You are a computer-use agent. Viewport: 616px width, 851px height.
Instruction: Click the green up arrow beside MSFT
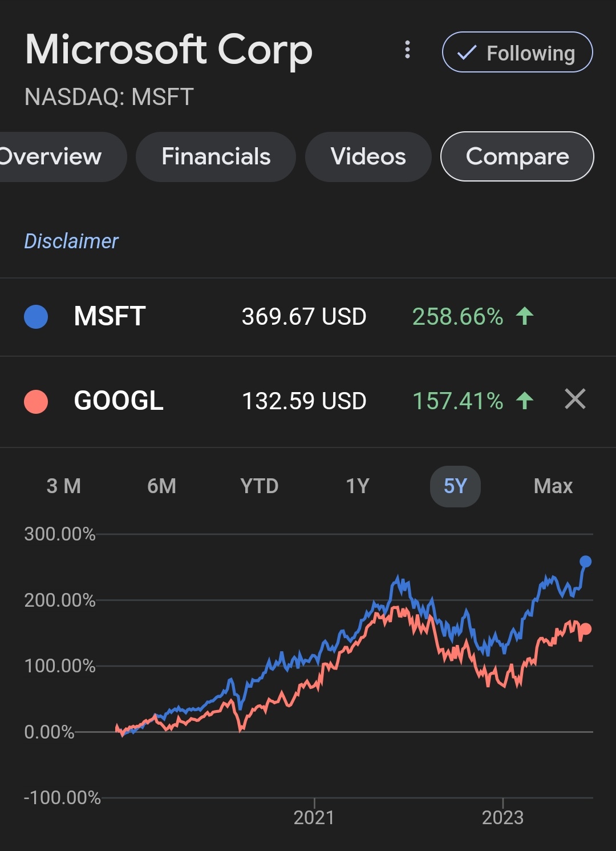[525, 316]
